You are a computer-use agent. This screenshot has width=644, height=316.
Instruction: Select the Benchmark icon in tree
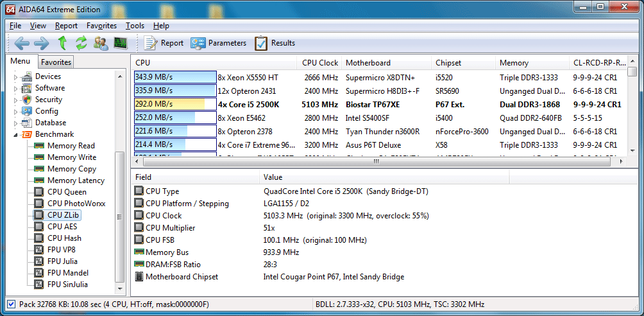pyautogui.click(x=27, y=134)
